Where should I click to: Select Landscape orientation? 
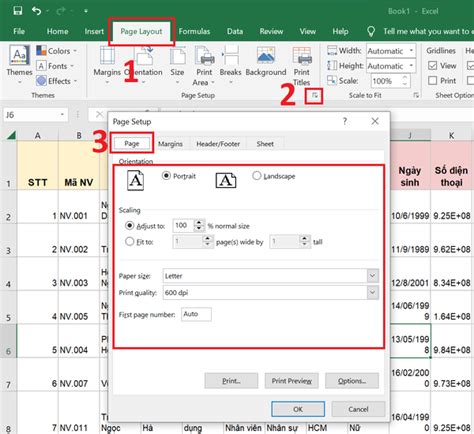coord(274,176)
